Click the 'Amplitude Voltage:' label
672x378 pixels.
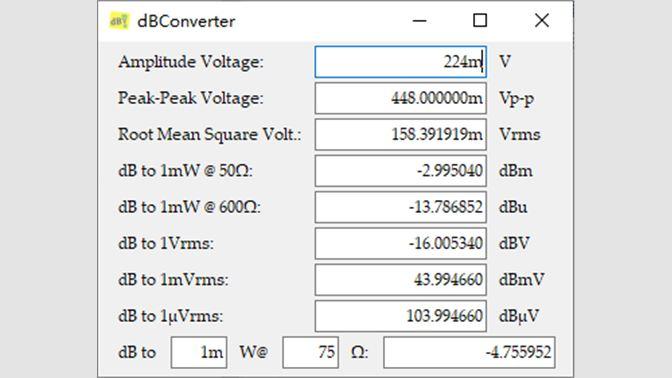tap(191, 62)
